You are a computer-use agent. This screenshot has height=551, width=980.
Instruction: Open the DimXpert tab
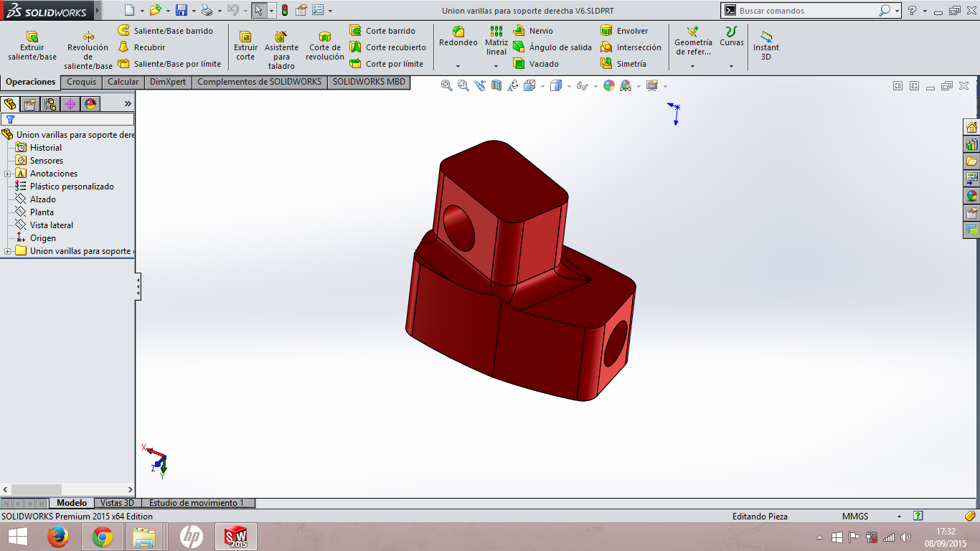(168, 82)
